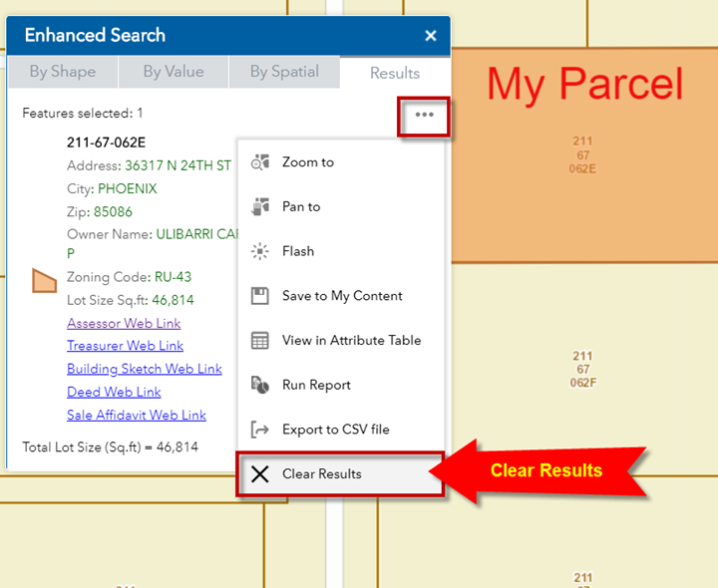Viewport: 718px width, 588px height.
Task: Open the Sale Affidavit Web Link
Action: point(136,415)
